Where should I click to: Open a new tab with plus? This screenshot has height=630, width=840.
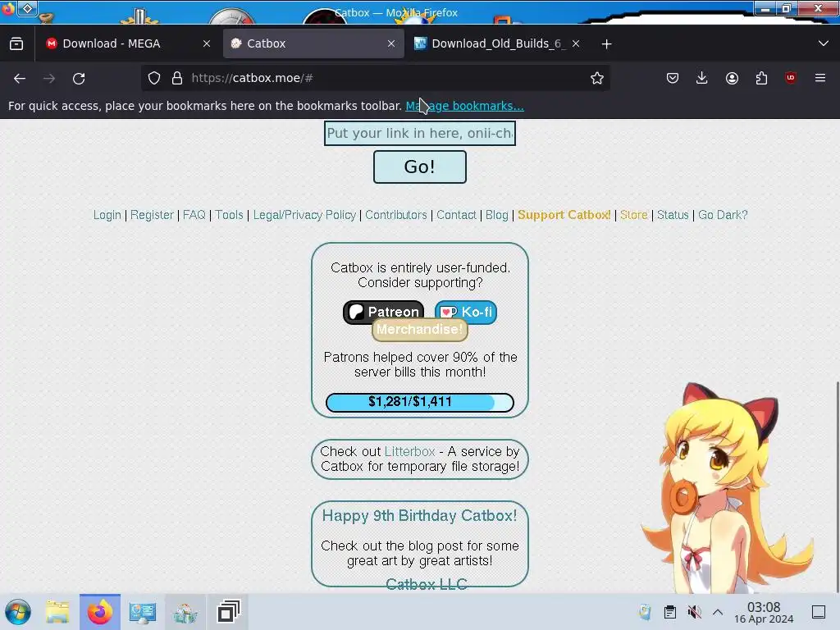pos(606,44)
